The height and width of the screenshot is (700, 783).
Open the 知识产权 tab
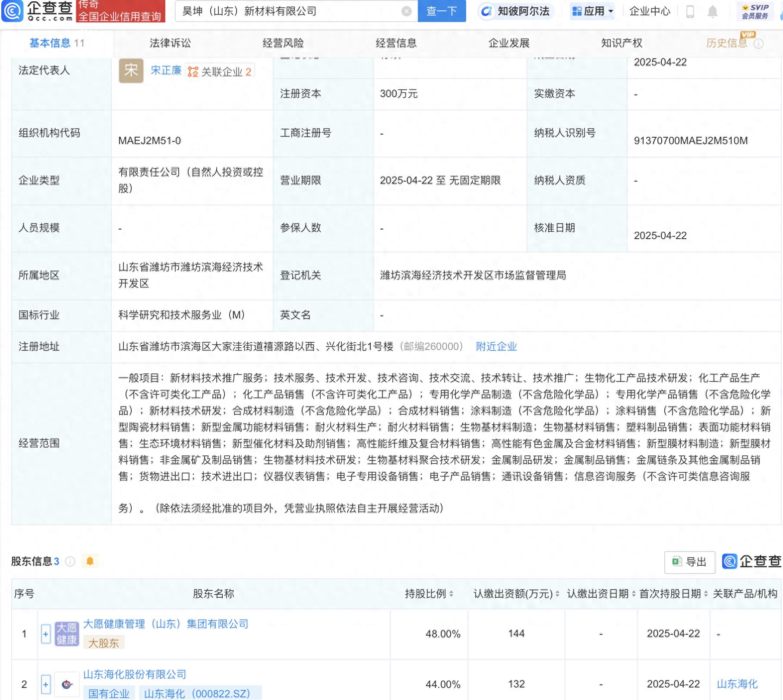(622, 43)
